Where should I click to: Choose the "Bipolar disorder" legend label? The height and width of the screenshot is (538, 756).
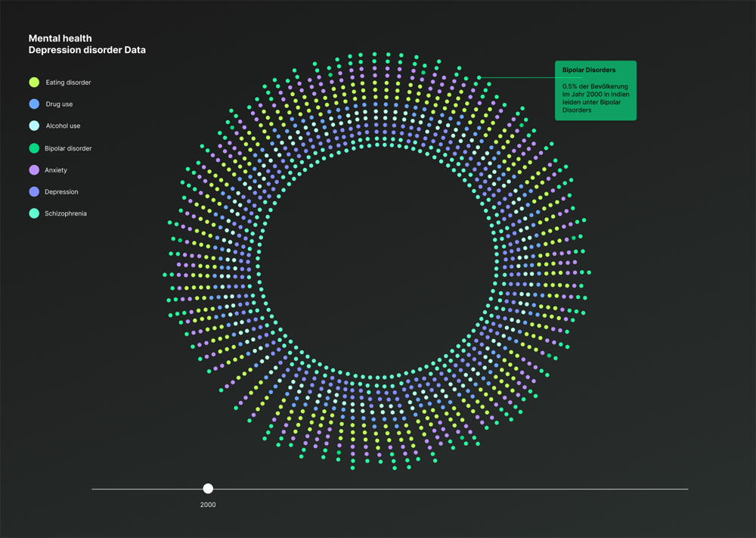tap(68, 148)
